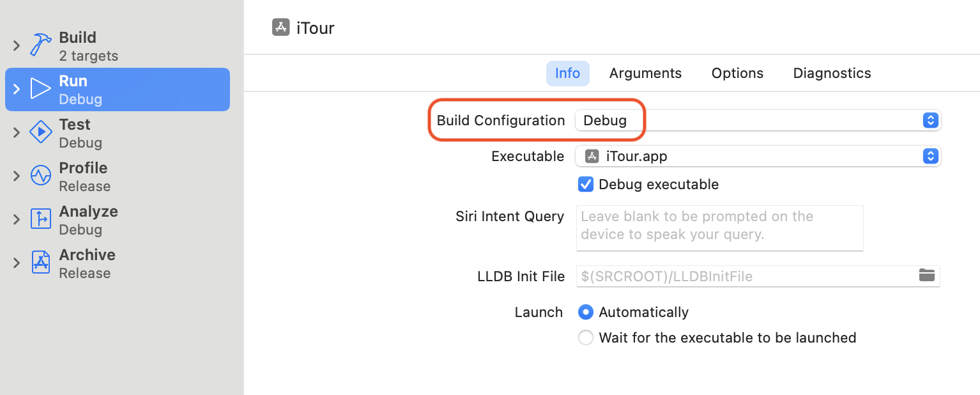Open the Executable iTour.app dropdown
Screen dimensions: 980x395
[758, 157]
